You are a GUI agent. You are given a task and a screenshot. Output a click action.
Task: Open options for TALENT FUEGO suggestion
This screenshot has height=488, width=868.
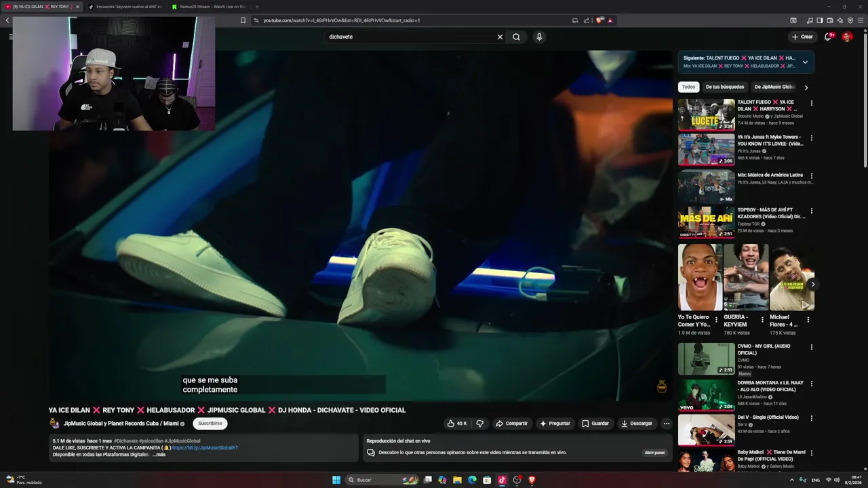coord(811,103)
